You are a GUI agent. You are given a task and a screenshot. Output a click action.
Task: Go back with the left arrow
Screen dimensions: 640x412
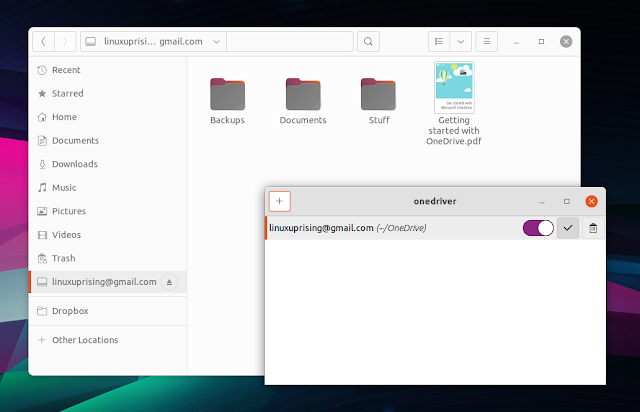[43, 42]
